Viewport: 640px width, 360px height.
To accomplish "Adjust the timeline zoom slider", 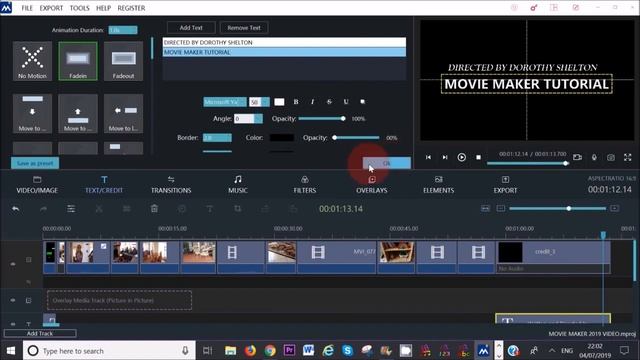I will pyautogui.click(x=558, y=209).
